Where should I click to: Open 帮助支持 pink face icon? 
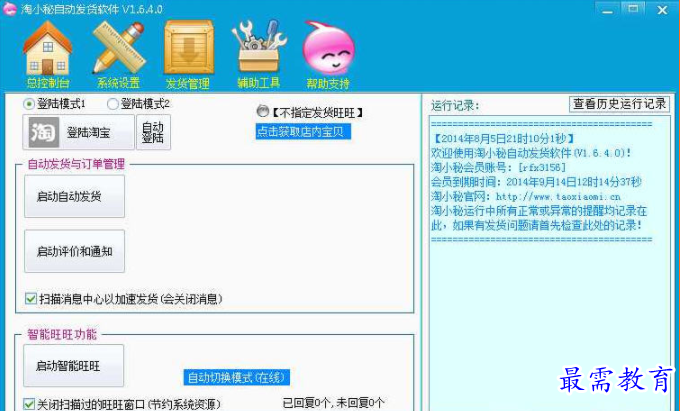click(328, 54)
